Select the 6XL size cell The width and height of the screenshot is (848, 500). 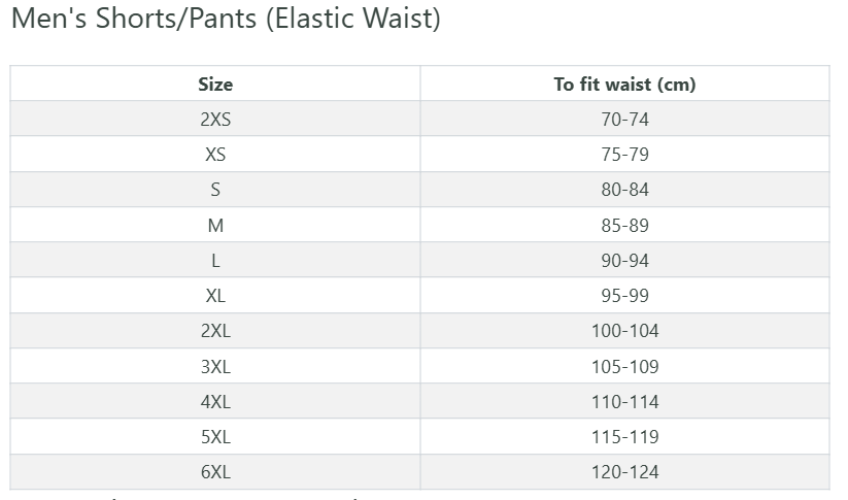[216, 471]
